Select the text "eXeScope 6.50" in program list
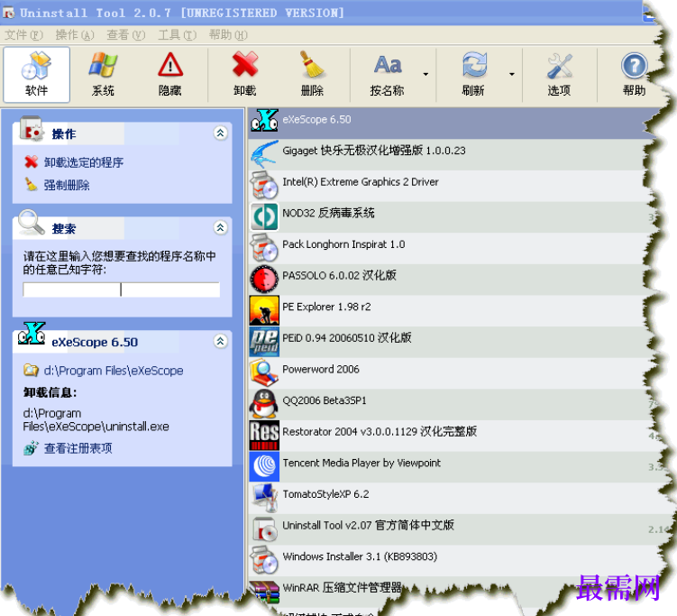The width and height of the screenshot is (677, 616). point(316,119)
